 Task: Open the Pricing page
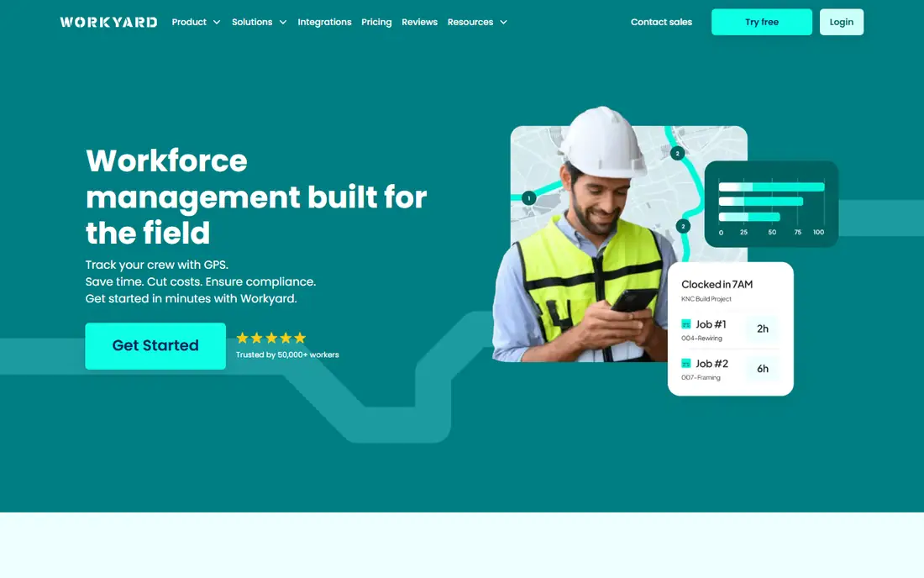376,22
